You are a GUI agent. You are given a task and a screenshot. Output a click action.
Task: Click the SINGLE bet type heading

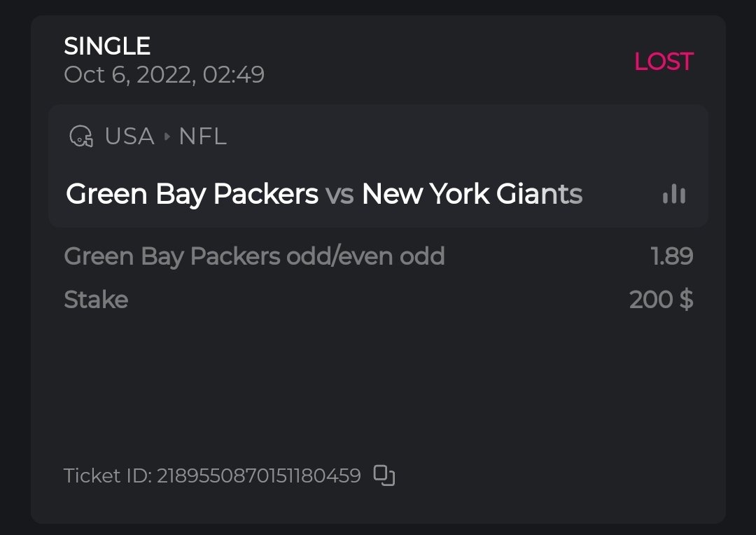point(107,46)
